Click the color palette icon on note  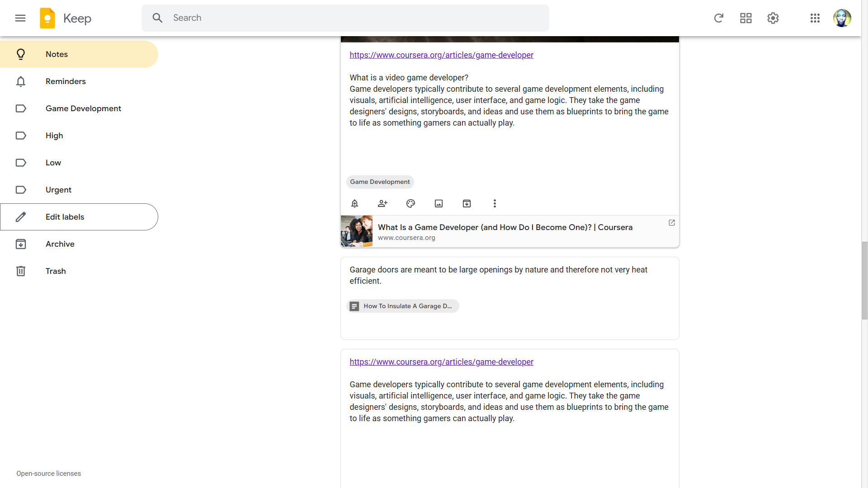(x=411, y=204)
